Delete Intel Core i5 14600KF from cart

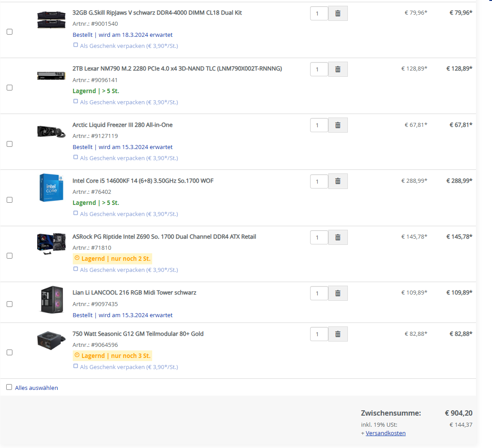[338, 181]
